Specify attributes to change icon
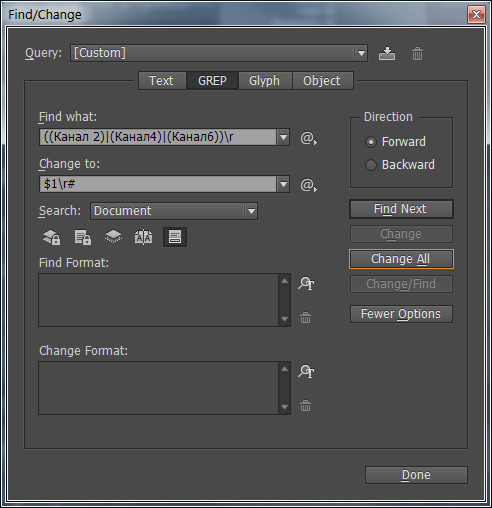The image size is (492, 508). pyautogui.click(x=306, y=372)
